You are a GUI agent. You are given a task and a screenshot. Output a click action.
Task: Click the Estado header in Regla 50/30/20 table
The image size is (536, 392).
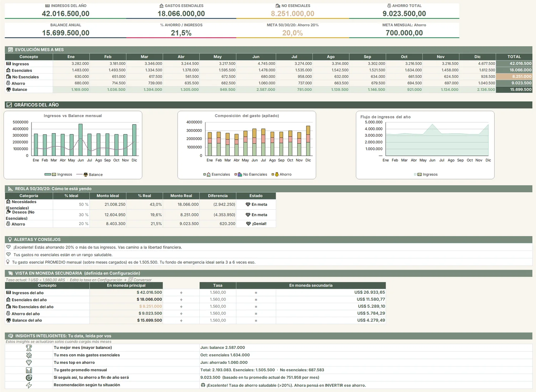256,196
